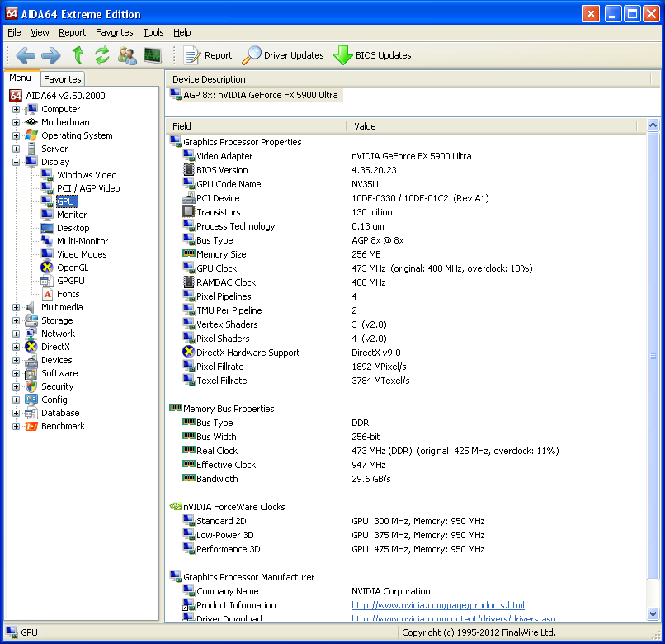Click the Fonts icon in tree
Screen dimensions: 665x644
point(47,294)
